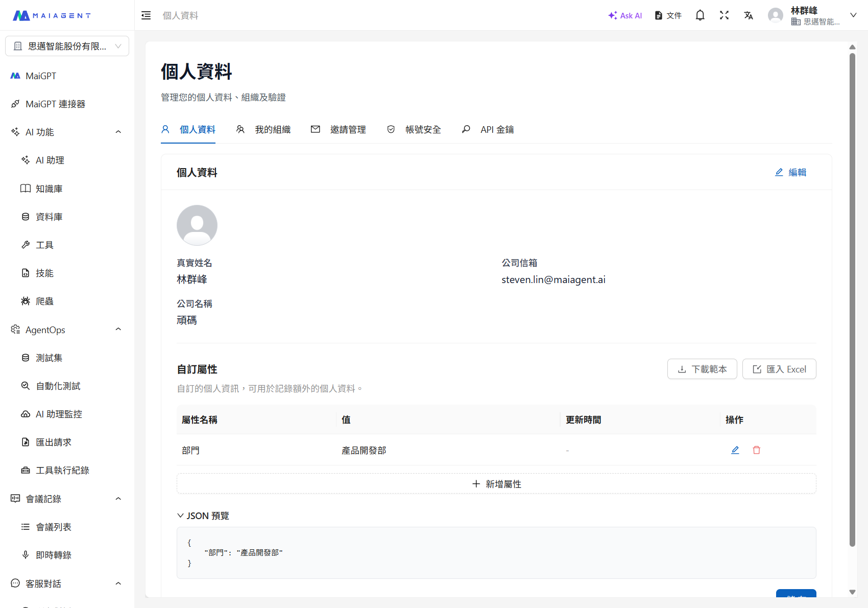The width and height of the screenshot is (868, 608).
Task: Open the 文件 documents link
Action: (x=668, y=15)
